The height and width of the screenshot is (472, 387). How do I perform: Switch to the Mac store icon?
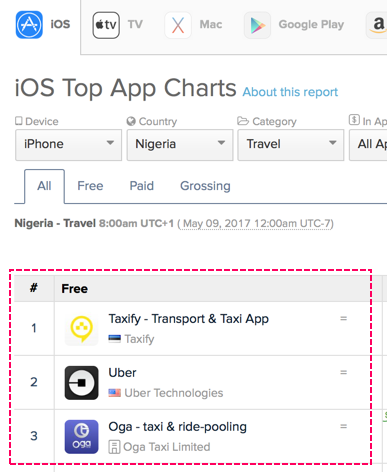178,25
